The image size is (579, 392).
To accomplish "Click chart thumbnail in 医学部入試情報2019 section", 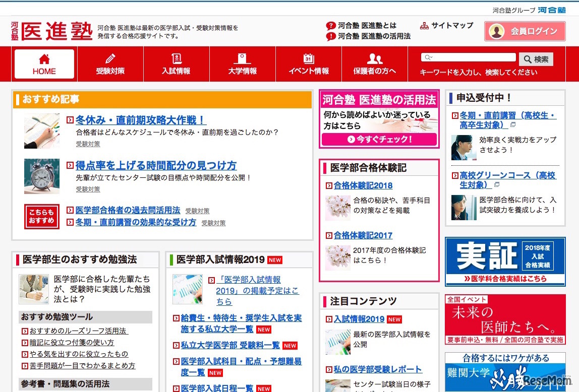I will pos(188,289).
